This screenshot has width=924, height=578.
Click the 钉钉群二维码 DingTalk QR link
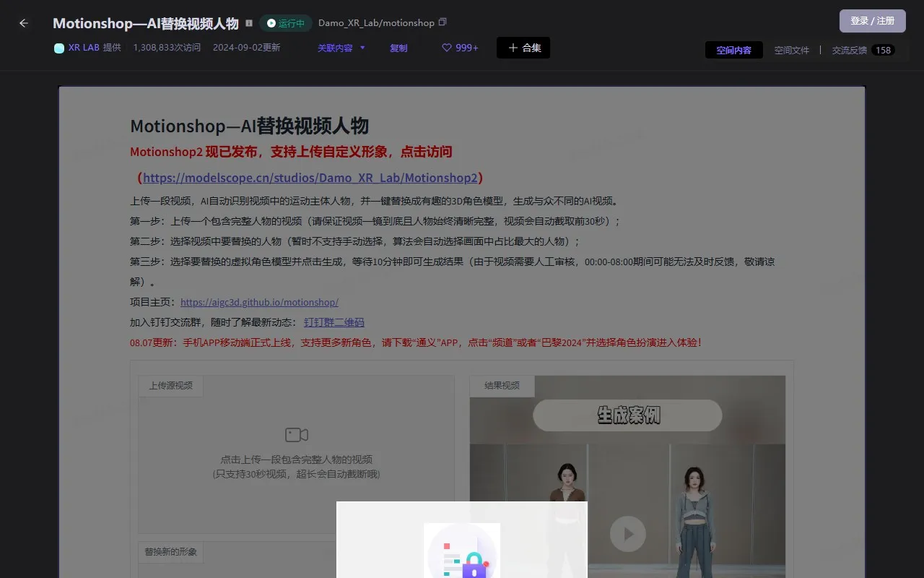[x=334, y=322]
